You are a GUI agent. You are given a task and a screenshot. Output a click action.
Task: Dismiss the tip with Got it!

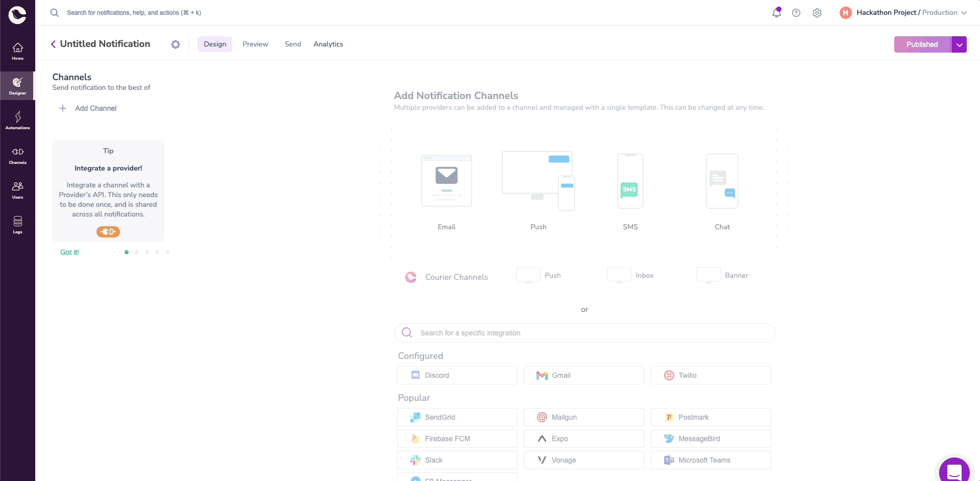(x=69, y=252)
